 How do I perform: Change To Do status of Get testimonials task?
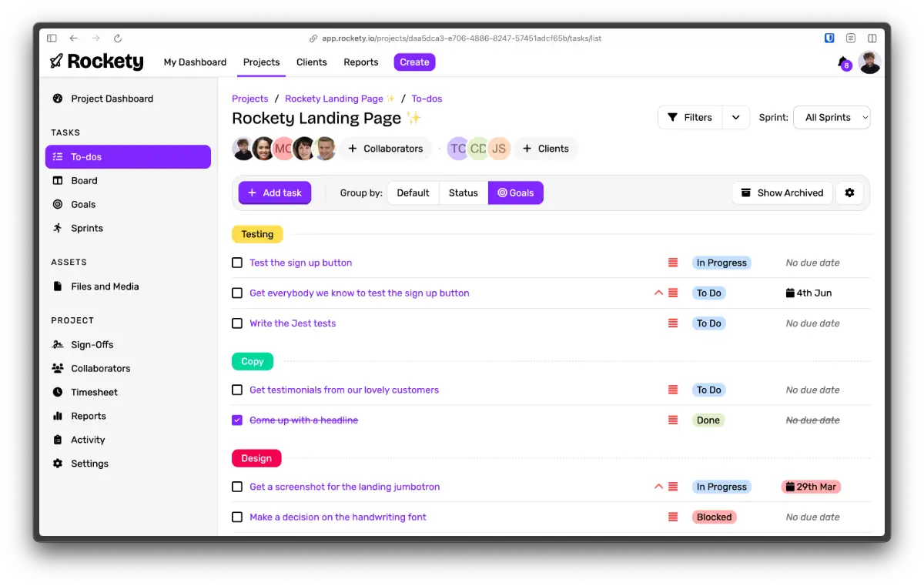708,390
